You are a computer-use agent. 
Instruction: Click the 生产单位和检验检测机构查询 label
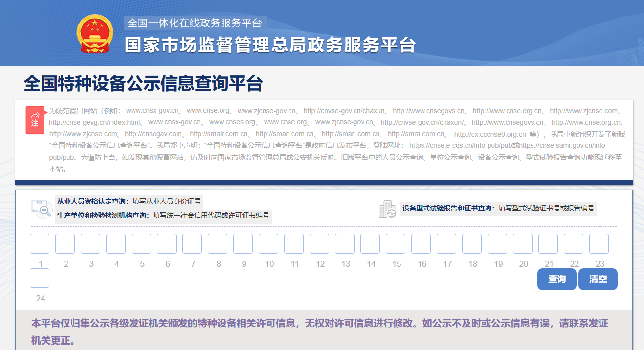[x=103, y=215]
